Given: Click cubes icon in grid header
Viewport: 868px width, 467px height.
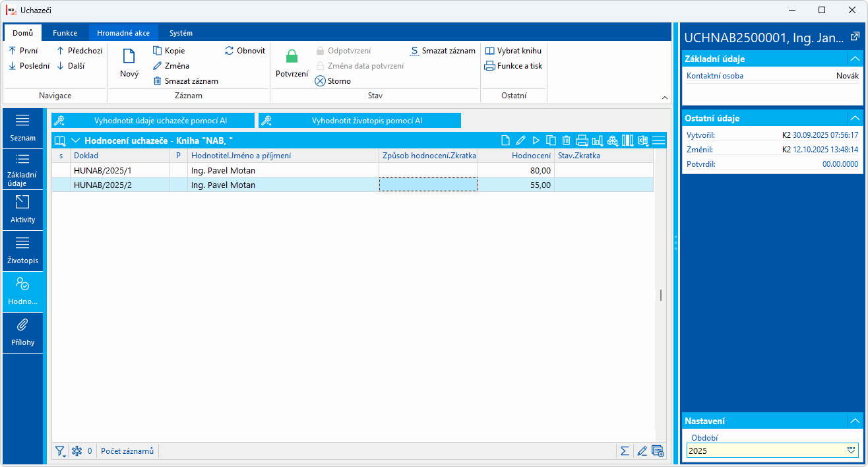Looking at the screenshot, I should coord(613,140).
